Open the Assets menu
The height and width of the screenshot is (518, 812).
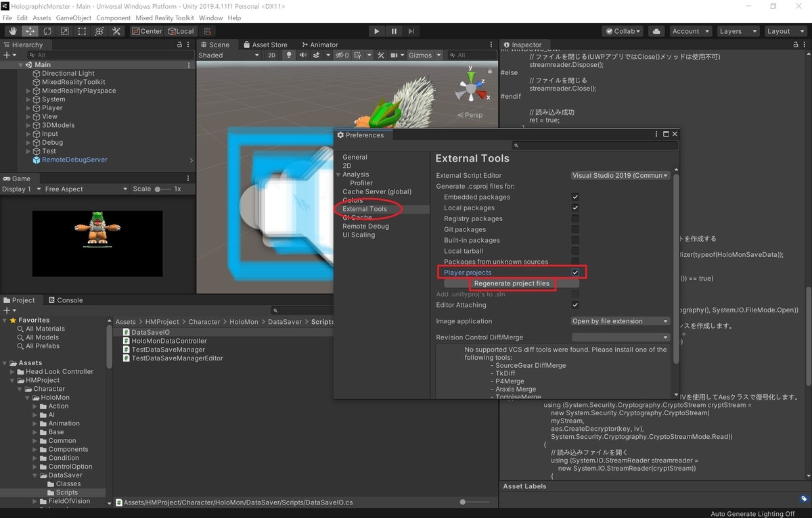tap(41, 18)
